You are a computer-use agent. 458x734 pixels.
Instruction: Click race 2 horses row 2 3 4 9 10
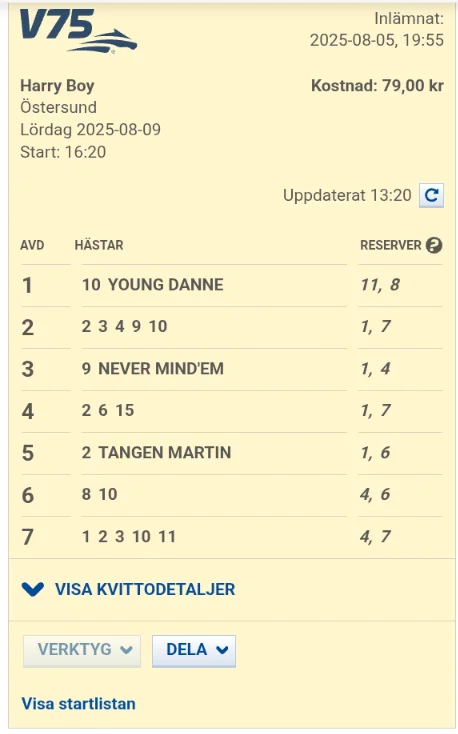pos(125,326)
